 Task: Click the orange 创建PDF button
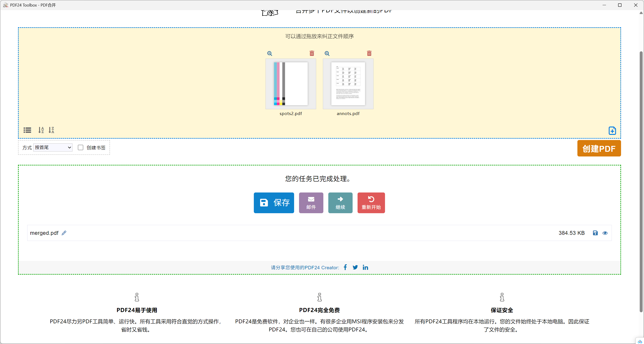click(x=599, y=148)
